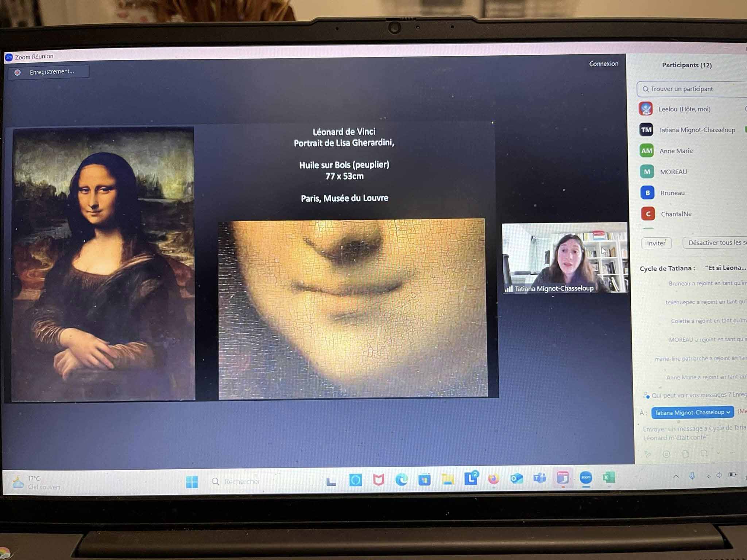Click the B avatar of Bruneau
The image size is (747, 560).
[x=647, y=193]
